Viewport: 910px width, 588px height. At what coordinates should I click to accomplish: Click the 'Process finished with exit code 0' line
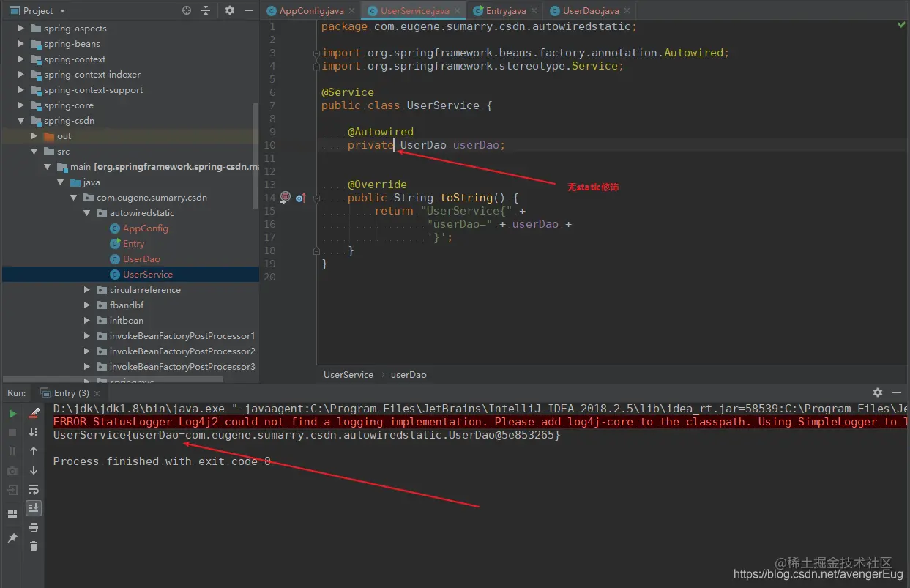coord(162,461)
